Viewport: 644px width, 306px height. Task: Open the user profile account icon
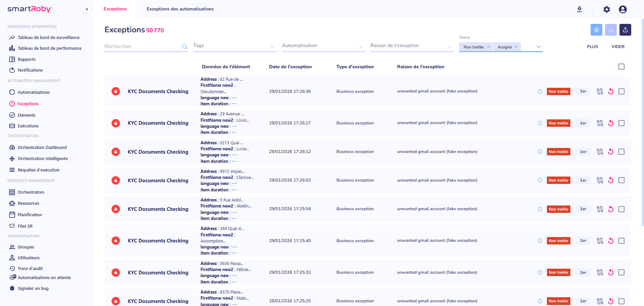[622, 9]
